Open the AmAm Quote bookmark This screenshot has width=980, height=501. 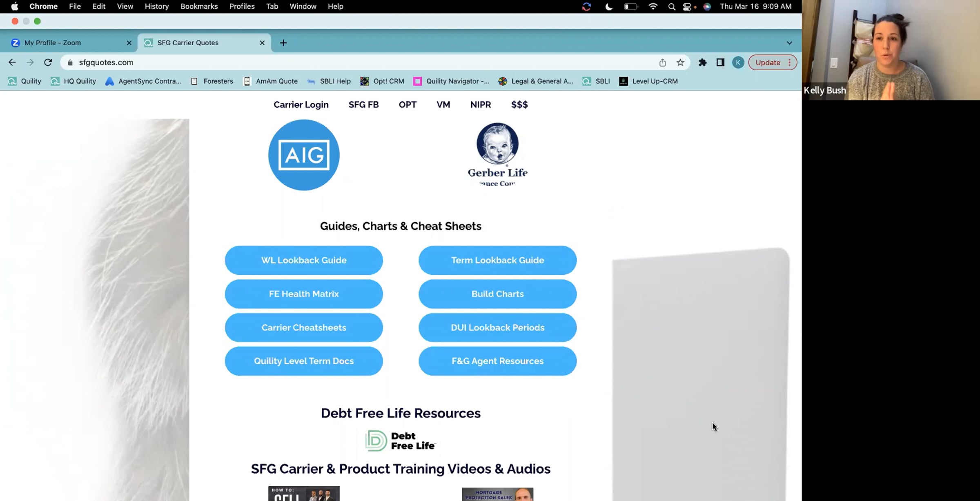tap(270, 81)
